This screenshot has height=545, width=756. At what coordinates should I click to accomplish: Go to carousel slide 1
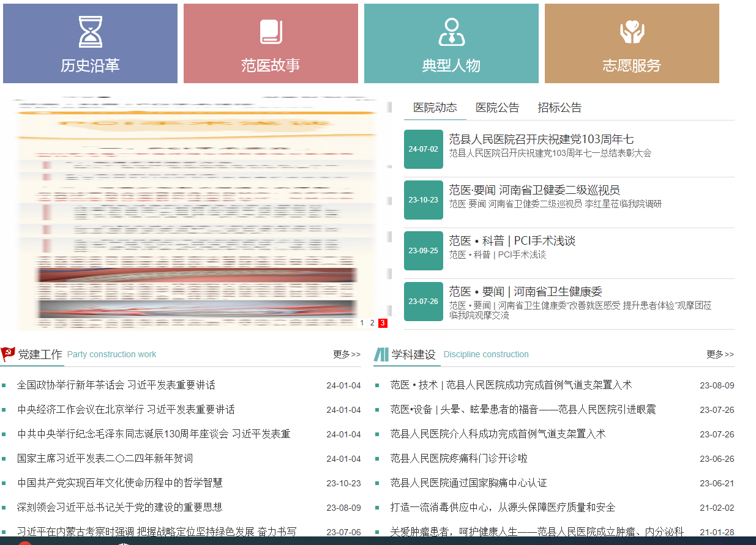(x=362, y=323)
